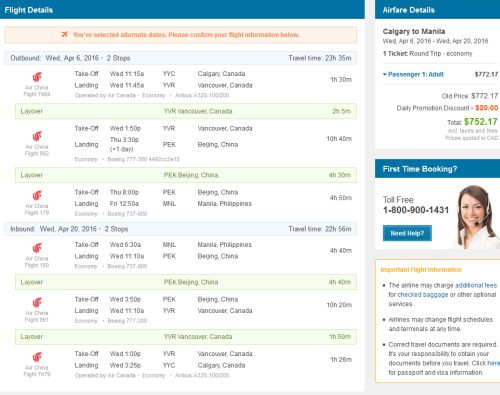
Task: Click the Air China logo for Flight 992
Action: [x=37, y=136]
